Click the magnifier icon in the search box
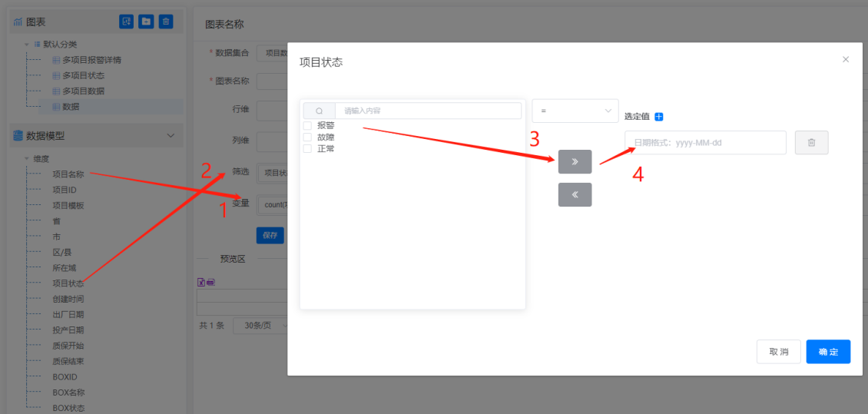This screenshot has width=868, height=414. (x=319, y=111)
